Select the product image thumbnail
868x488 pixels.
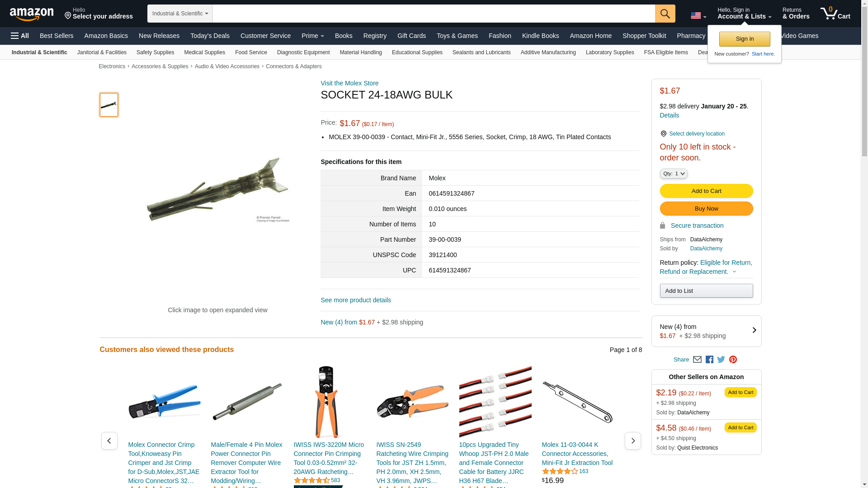[109, 105]
